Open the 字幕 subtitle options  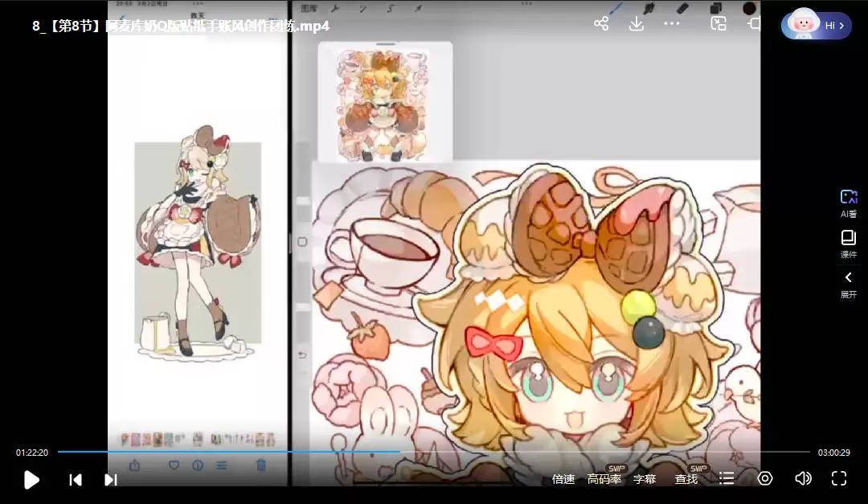(645, 479)
